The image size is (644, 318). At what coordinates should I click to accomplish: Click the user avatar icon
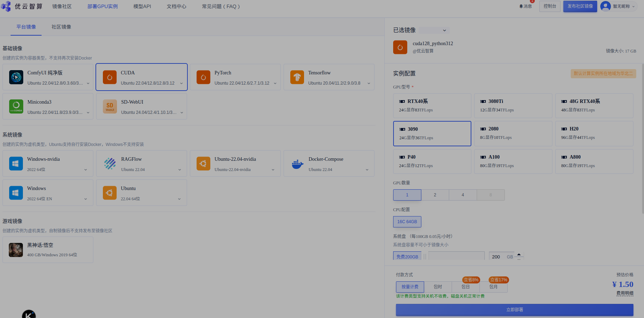pyautogui.click(x=606, y=6)
